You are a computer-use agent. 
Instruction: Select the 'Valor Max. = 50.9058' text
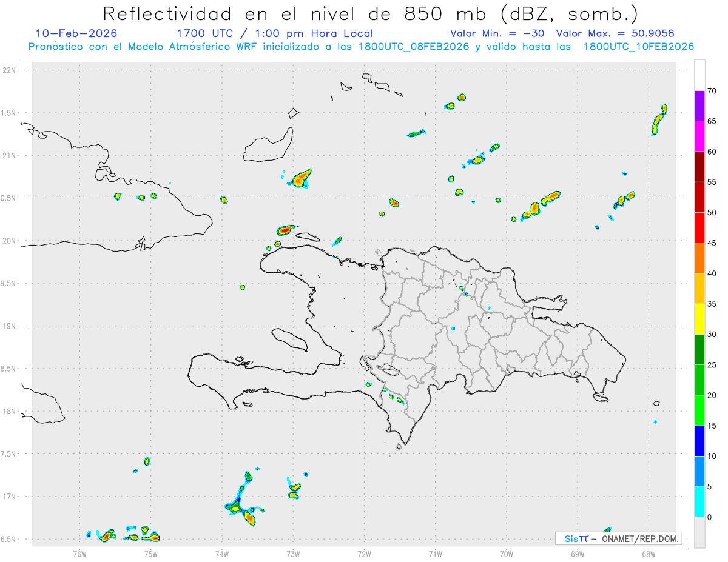[x=615, y=33]
